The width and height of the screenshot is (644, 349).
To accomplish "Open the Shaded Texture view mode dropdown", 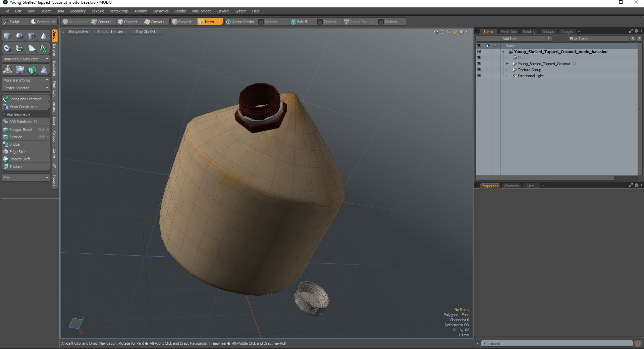I will 110,32.
